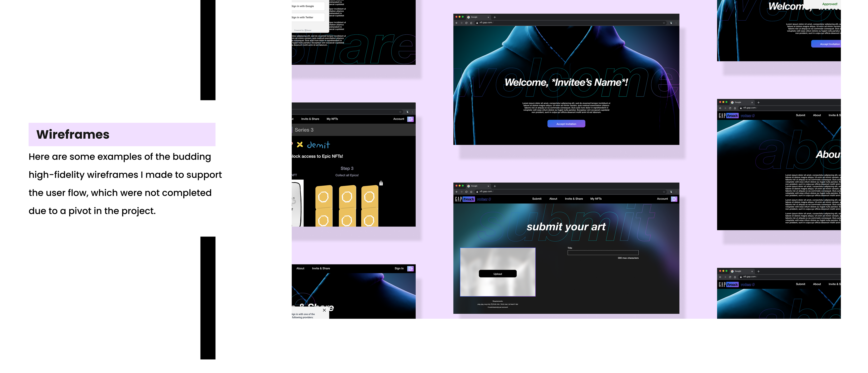The image size is (868, 373).
Task: Click the sign-out icon beside Account on the Series 3 page
Action: tap(410, 119)
